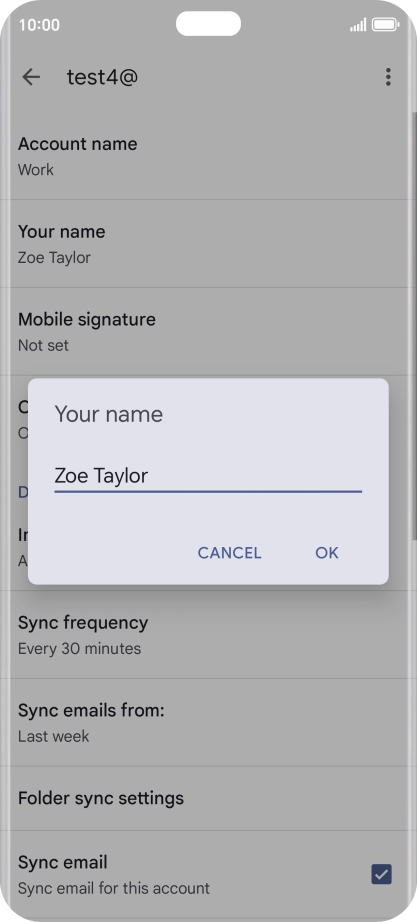Viewport: 417px width, 922px height.
Task: Tap the Sync email row text
Action: coord(114,874)
